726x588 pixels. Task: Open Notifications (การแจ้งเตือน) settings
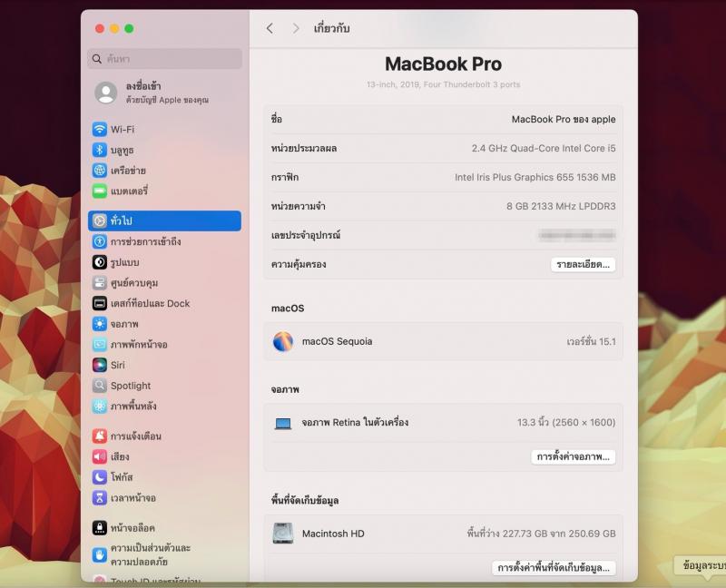[164, 436]
